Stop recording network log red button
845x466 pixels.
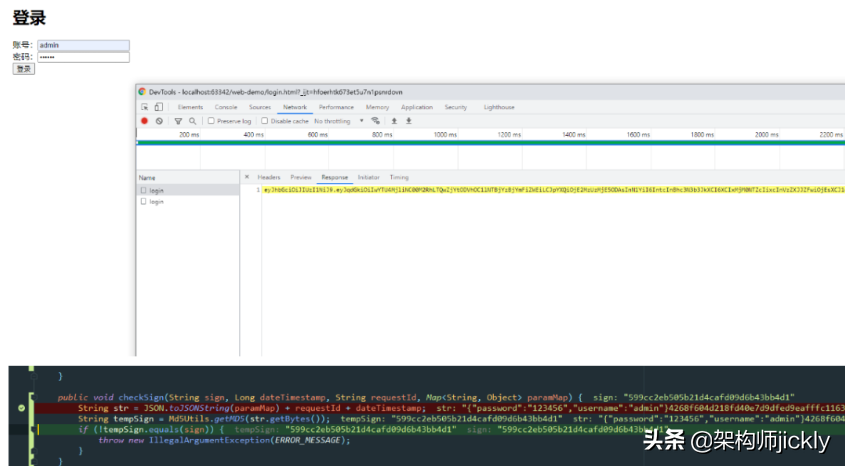point(144,121)
